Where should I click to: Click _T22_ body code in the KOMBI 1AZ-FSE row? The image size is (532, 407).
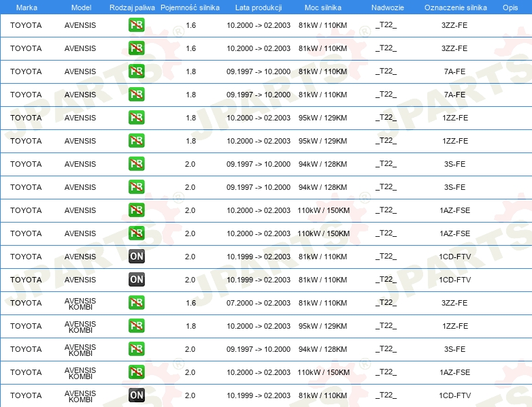coord(386,372)
